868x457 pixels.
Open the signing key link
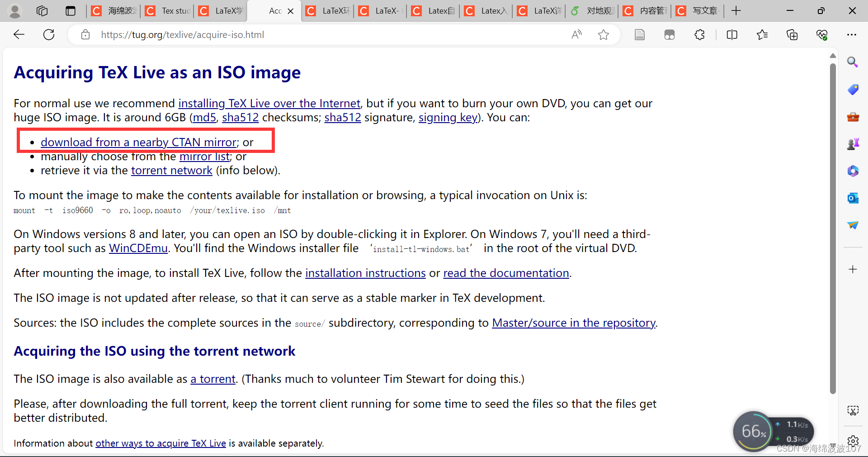[x=448, y=118]
